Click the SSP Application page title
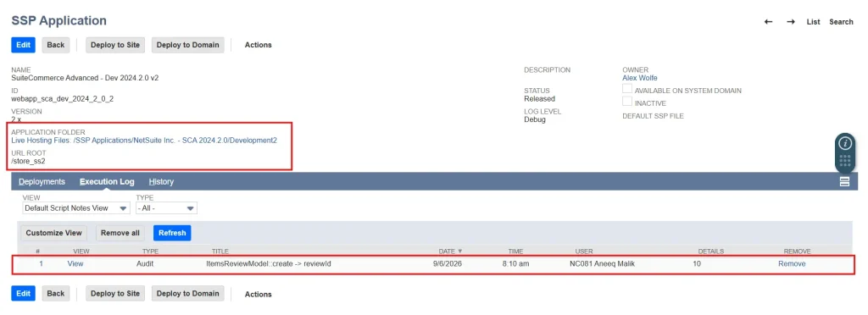This screenshot has height=315, width=868. point(58,20)
